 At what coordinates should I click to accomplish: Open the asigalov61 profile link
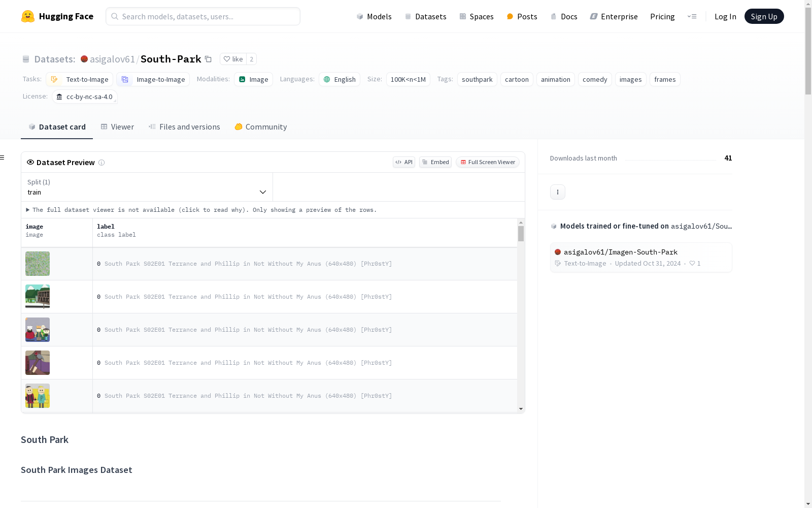(112, 59)
